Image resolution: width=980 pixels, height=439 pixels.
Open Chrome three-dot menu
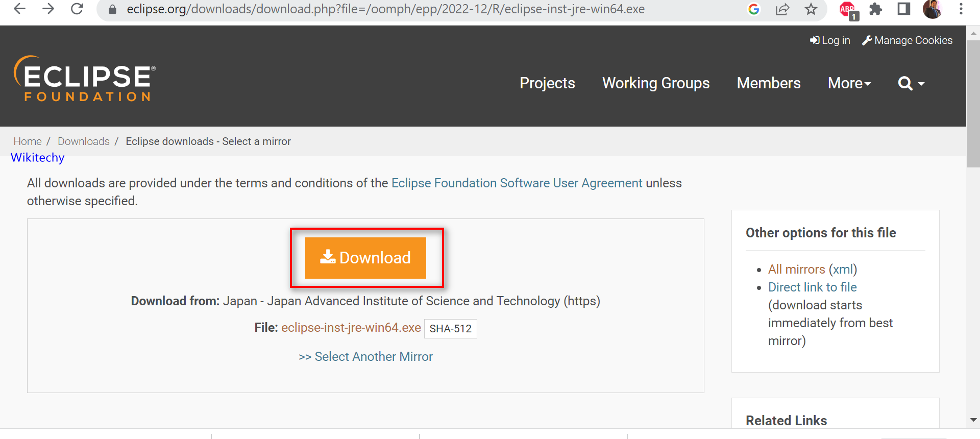[x=961, y=9]
